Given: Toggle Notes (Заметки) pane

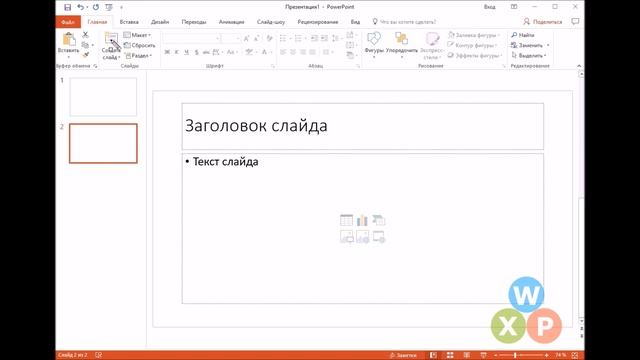Looking at the screenshot, I should point(403,355).
